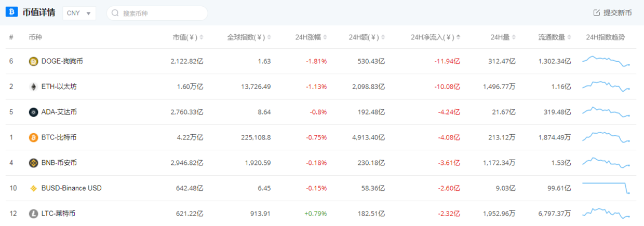Open DOGE-狗狗币 coin link
Screen dimensions: 644x226
[62, 61]
